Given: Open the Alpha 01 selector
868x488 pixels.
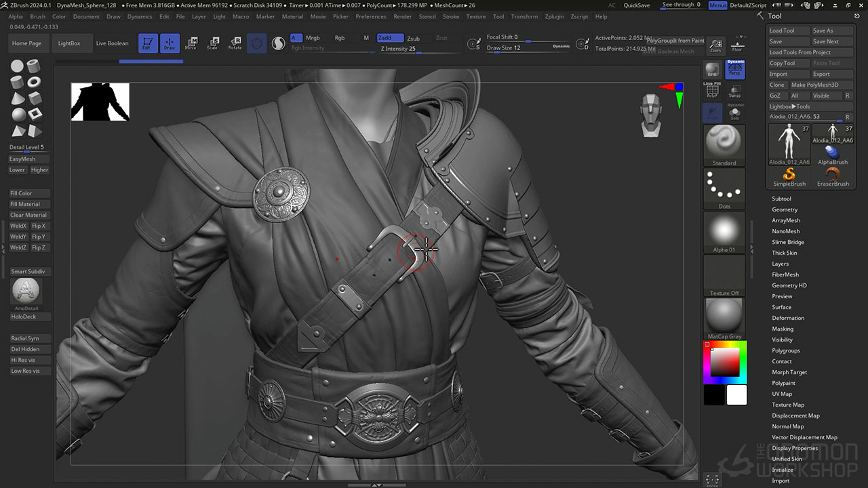Looking at the screenshot, I should [x=724, y=230].
